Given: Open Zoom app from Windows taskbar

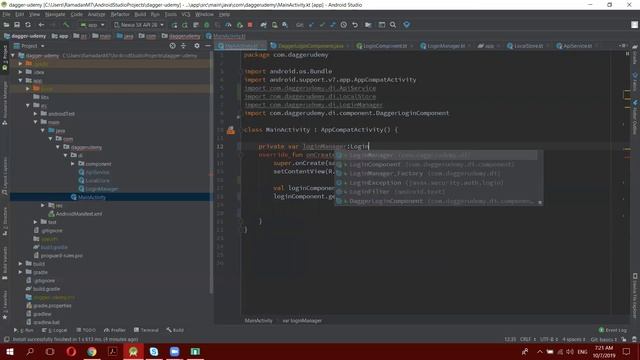Looking at the screenshot, I should [175, 351].
